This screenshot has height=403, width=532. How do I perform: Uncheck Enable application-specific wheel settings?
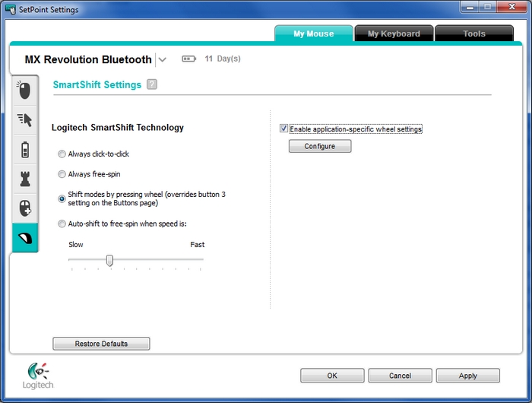[x=284, y=129]
